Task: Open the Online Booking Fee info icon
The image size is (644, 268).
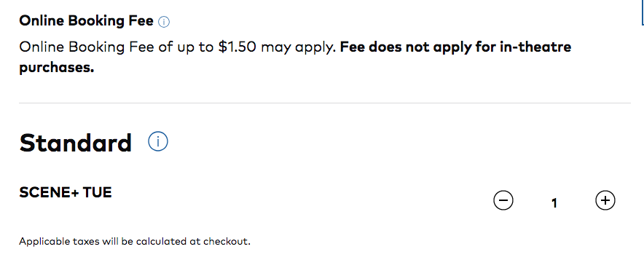Action: coord(164,22)
